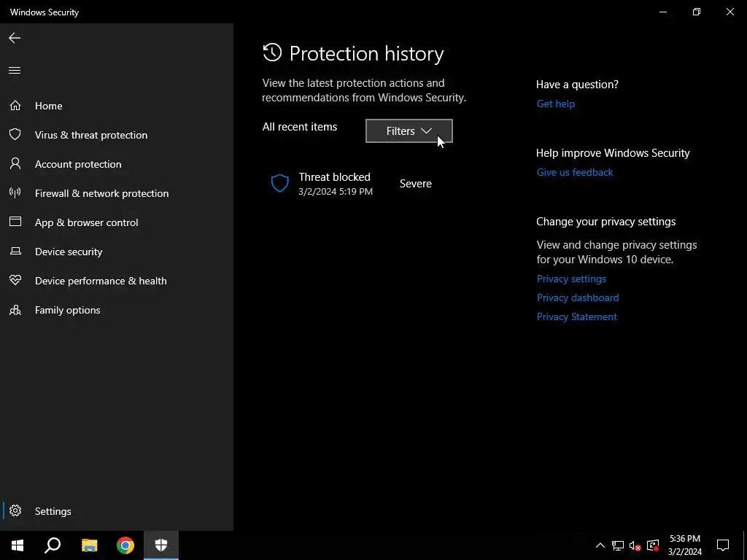
Task: Click the network status tray icon
Action: 618,545
